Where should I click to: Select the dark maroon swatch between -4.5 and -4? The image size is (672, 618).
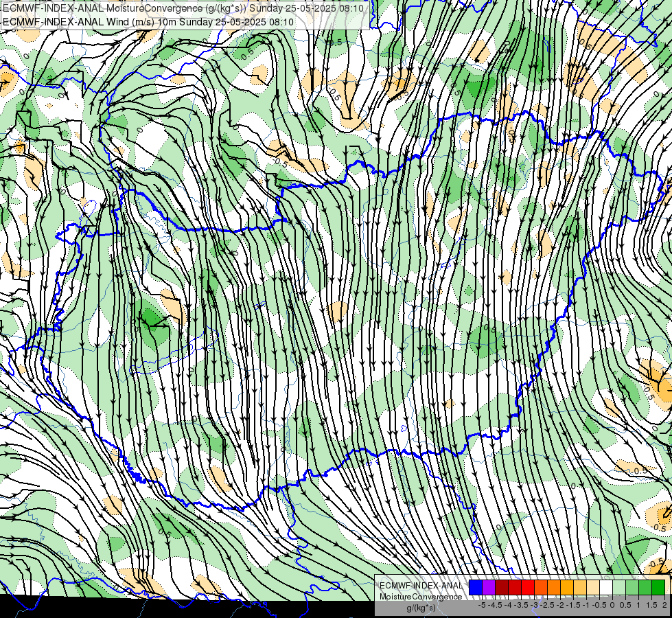[x=502, y=587]
